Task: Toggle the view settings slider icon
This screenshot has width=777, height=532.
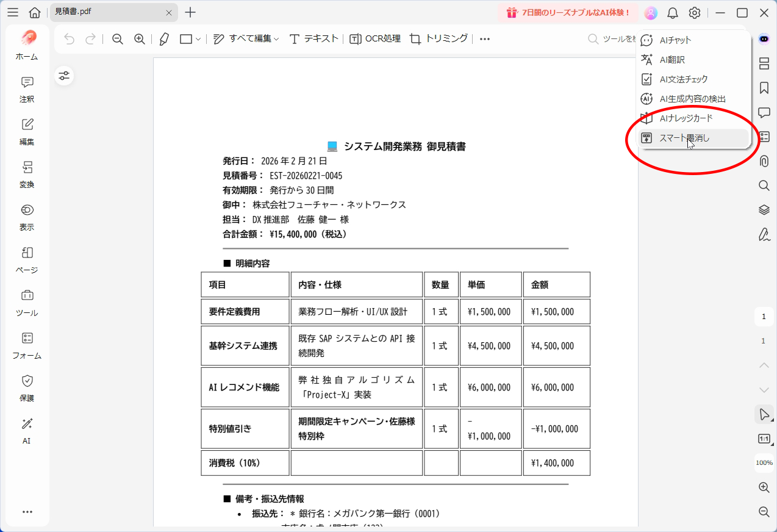Action: [64, 75]
